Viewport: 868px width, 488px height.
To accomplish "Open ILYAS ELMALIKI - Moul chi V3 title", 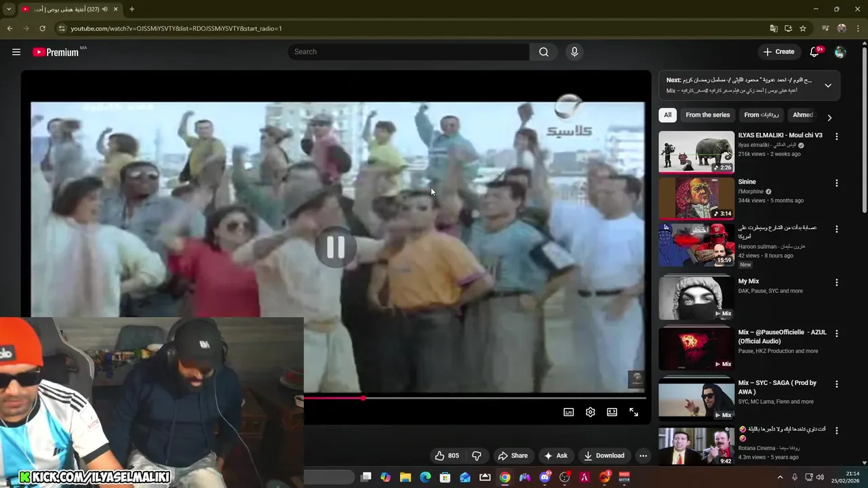I will click(x=780, y=136).
